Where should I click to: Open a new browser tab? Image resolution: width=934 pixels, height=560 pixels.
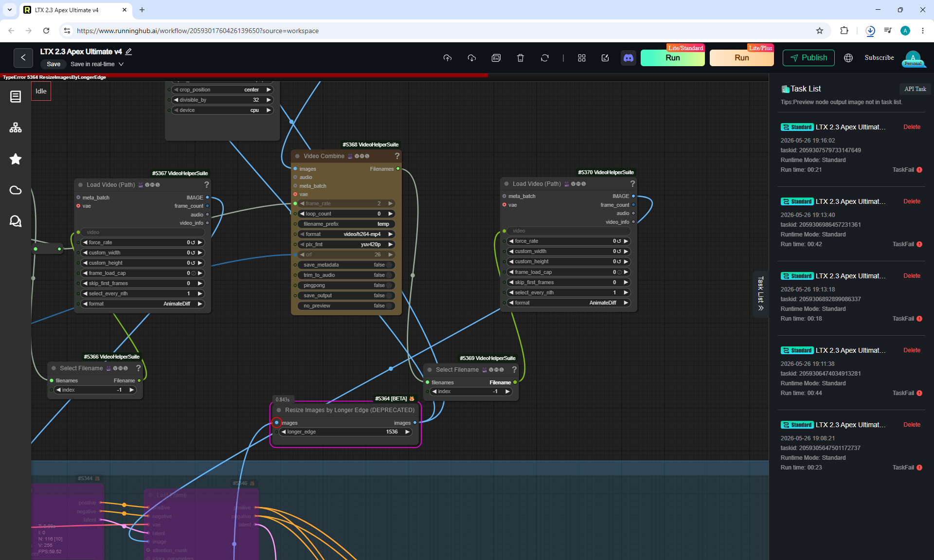[x=142, y=10]
